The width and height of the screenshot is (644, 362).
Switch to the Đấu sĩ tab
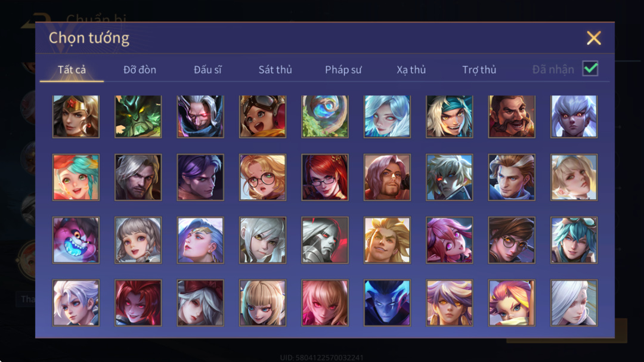pos(208,69)
